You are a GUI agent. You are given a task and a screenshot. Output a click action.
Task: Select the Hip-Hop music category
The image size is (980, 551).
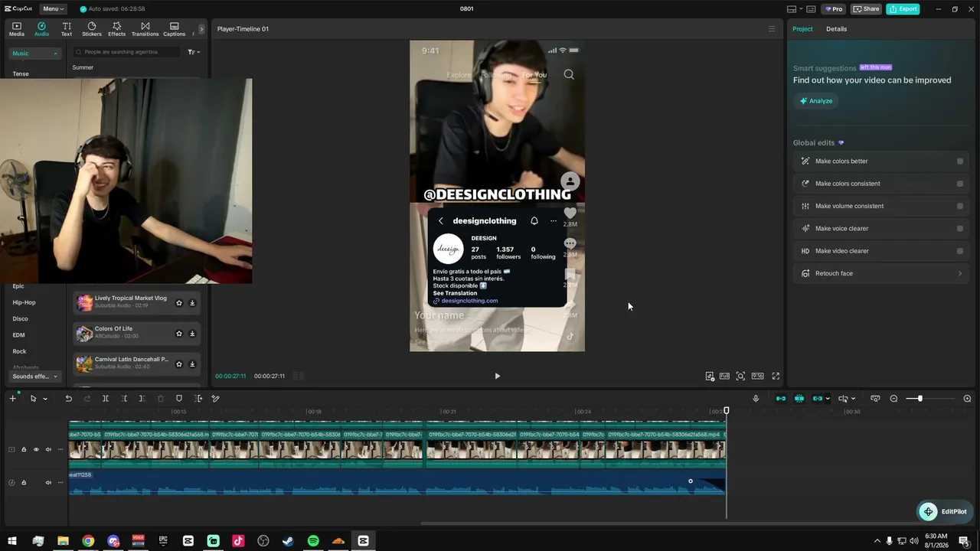[x=24, y=302]
